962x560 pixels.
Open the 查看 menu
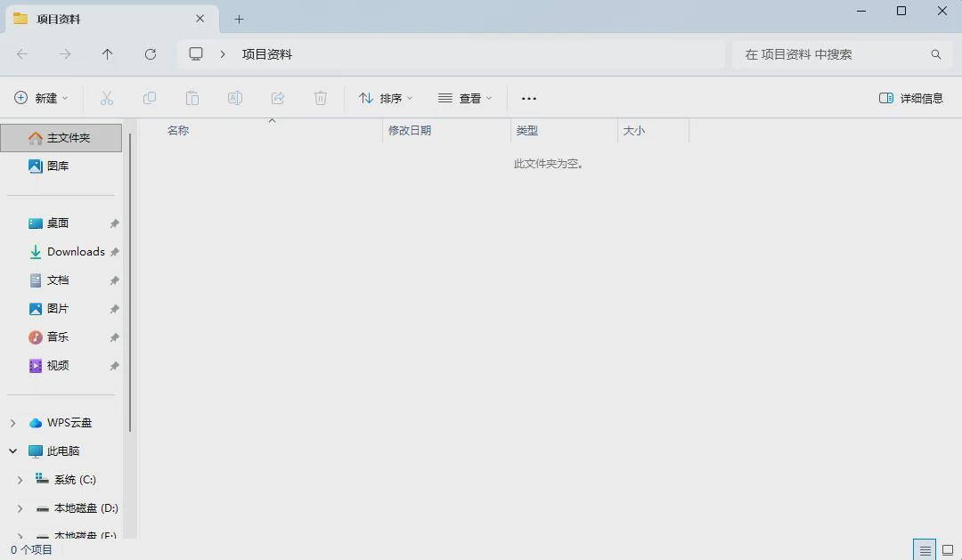point(465,98)
